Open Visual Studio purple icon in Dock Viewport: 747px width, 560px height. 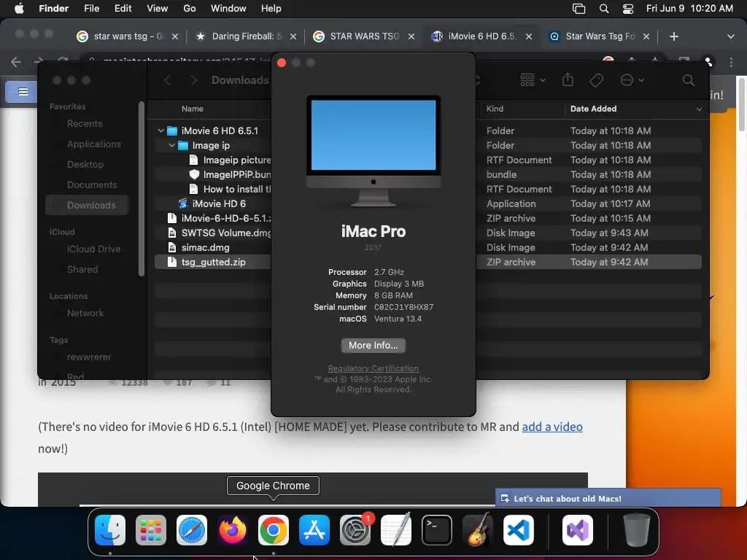[x=578, y=530]
